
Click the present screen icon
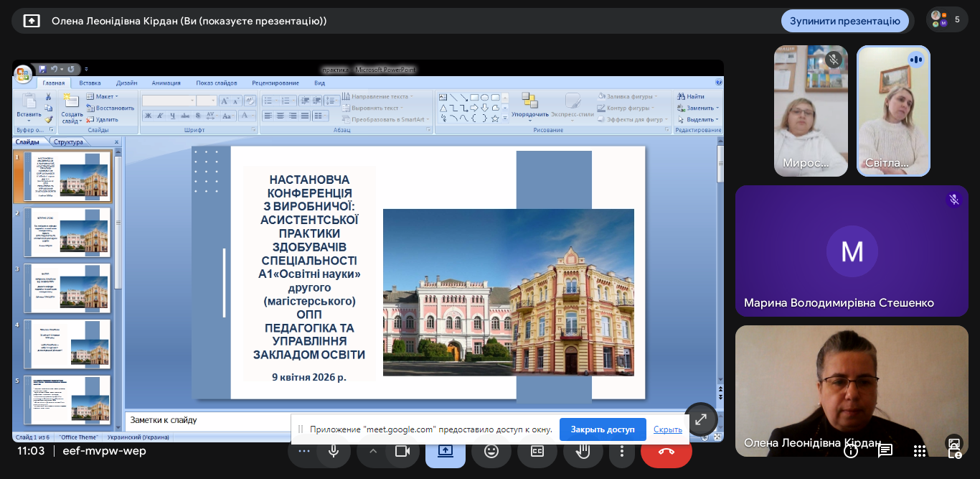pyautogui.click(x=446, y=451)
